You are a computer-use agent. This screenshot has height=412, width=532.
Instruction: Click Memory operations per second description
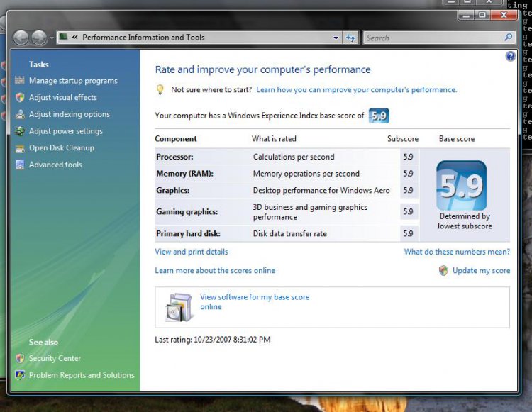pos(306,174)
